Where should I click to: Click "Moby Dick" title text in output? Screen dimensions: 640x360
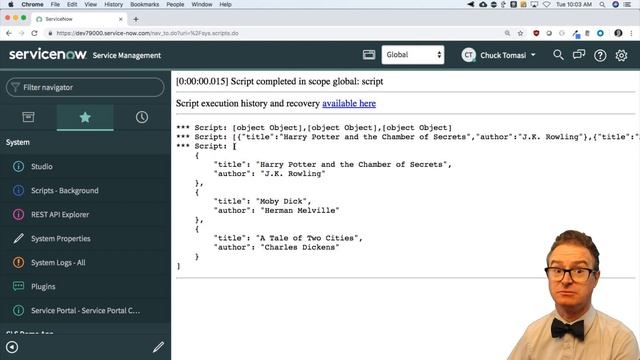[x=283, y=201]
